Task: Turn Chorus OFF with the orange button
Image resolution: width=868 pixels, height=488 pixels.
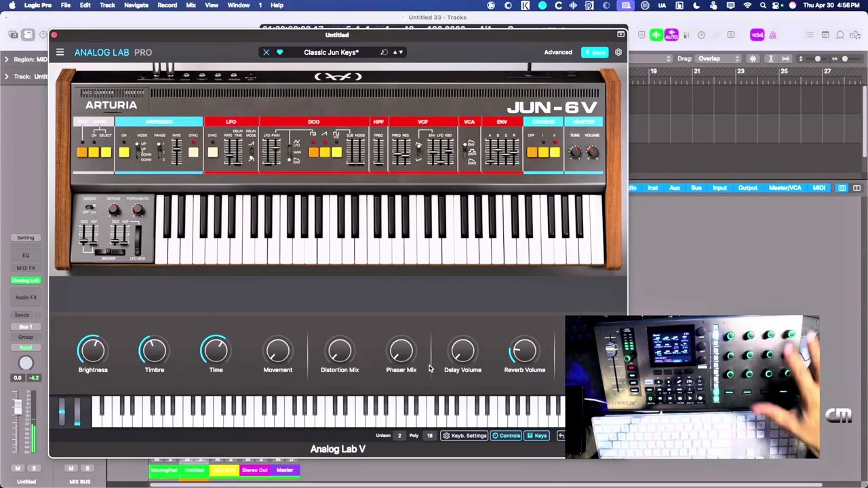Action: pyautogui.click(x=532, y=152)
